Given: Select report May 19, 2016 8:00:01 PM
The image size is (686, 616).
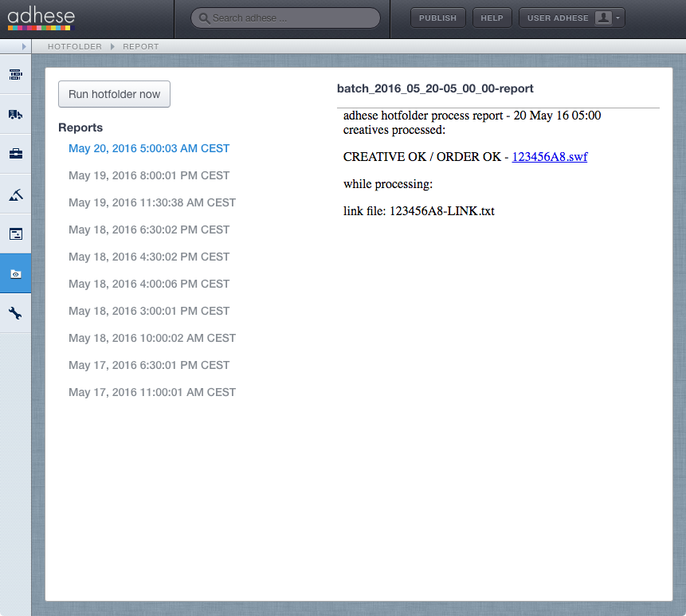Looking at the screenshot, I should tap(149, 175).
